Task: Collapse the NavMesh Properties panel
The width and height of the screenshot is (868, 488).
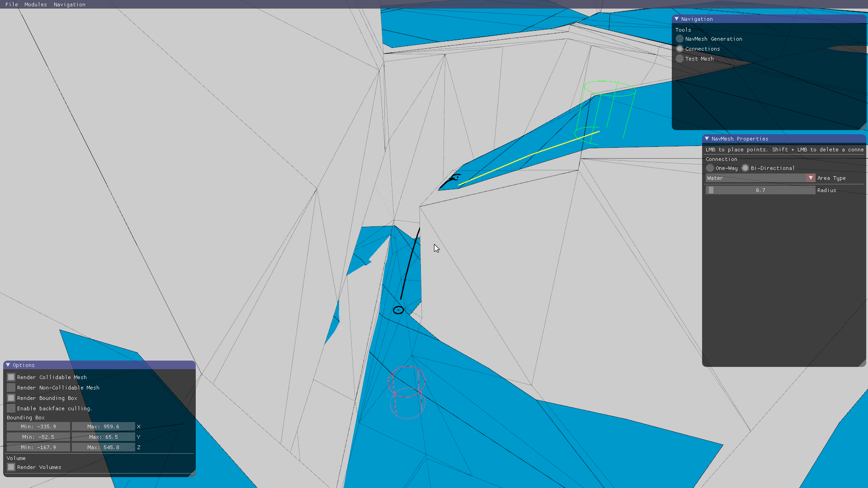Action: 707,139
